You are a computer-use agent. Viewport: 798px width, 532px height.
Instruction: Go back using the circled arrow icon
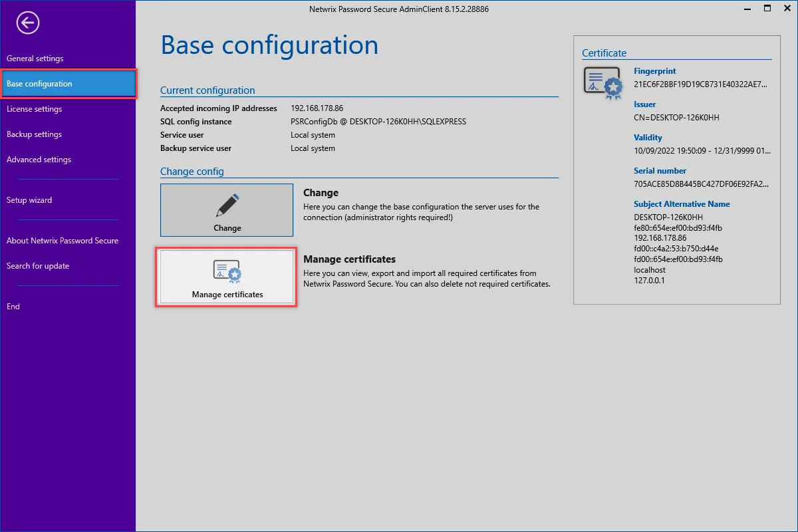[x=28, y=23]
